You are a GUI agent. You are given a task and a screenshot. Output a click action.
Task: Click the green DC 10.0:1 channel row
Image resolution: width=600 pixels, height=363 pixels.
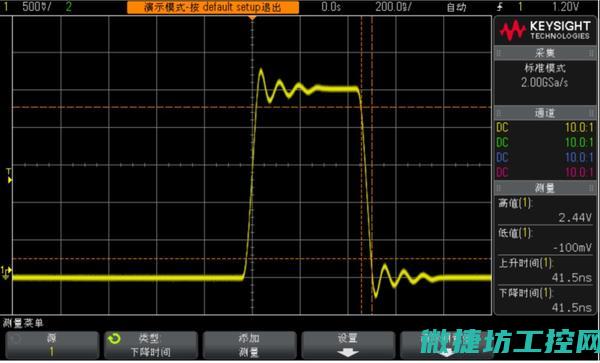(545, 142)
